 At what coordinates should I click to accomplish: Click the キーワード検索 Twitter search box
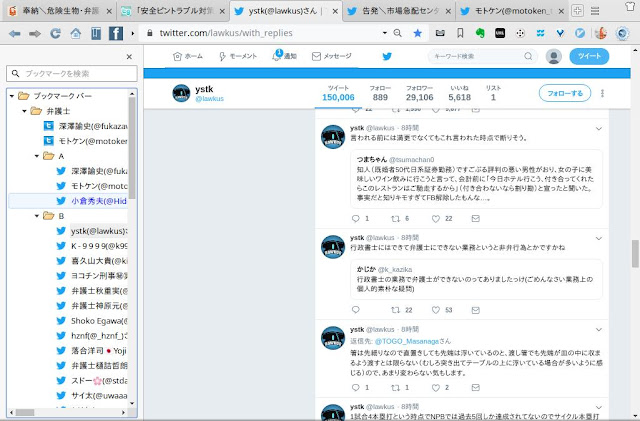[482, 56]
